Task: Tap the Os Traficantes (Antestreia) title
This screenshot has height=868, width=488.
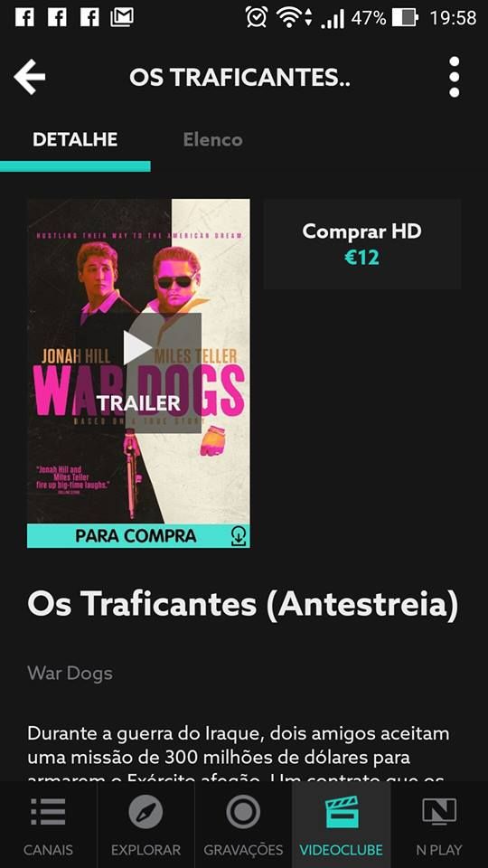Action: coord(243,605)
